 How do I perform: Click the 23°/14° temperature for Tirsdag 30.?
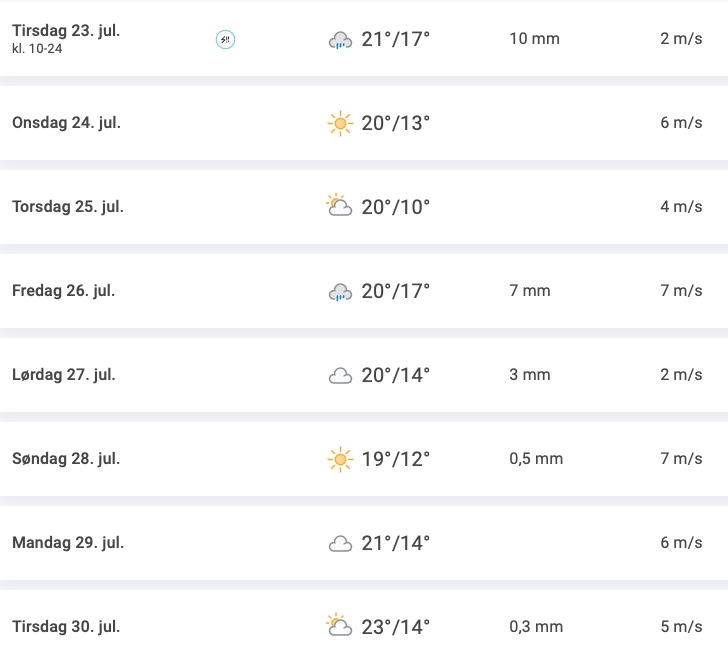(396, 627)
